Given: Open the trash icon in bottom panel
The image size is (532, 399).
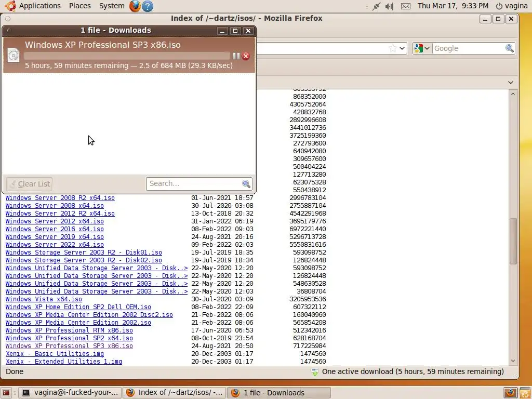Looking at the screenshot, I should [525, 393].
